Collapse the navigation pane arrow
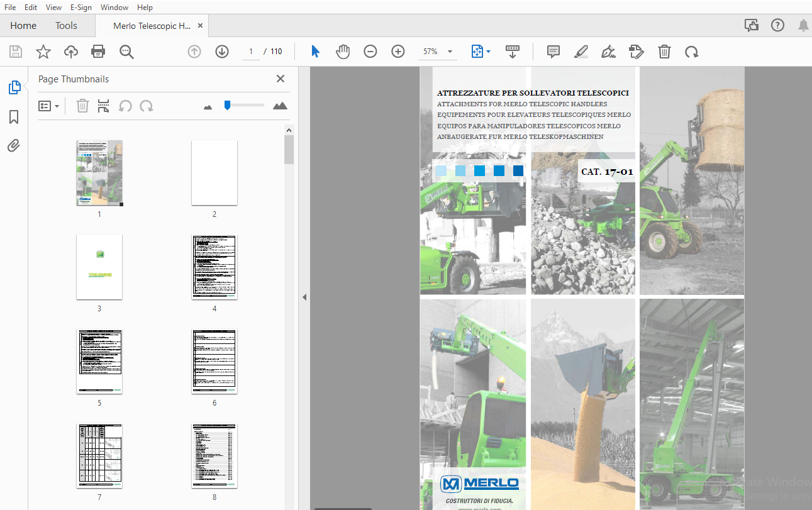 click(x=304, y=297)
